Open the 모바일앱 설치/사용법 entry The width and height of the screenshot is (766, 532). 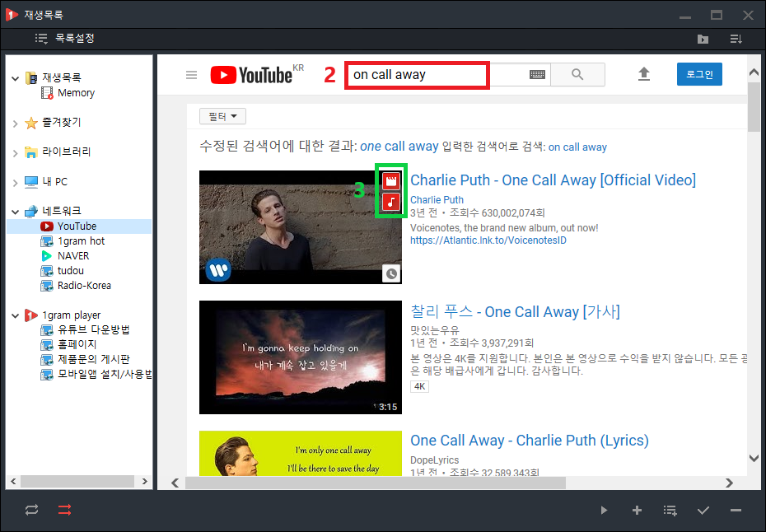pos(96,375)
